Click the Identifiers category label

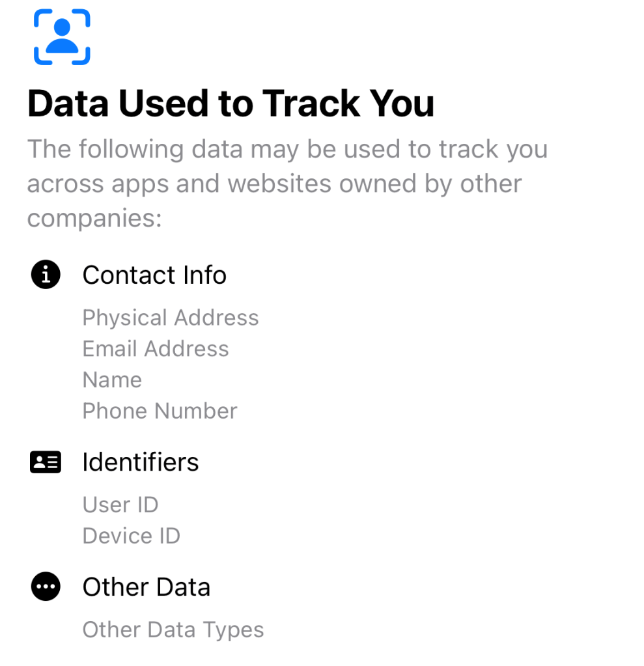140,462
